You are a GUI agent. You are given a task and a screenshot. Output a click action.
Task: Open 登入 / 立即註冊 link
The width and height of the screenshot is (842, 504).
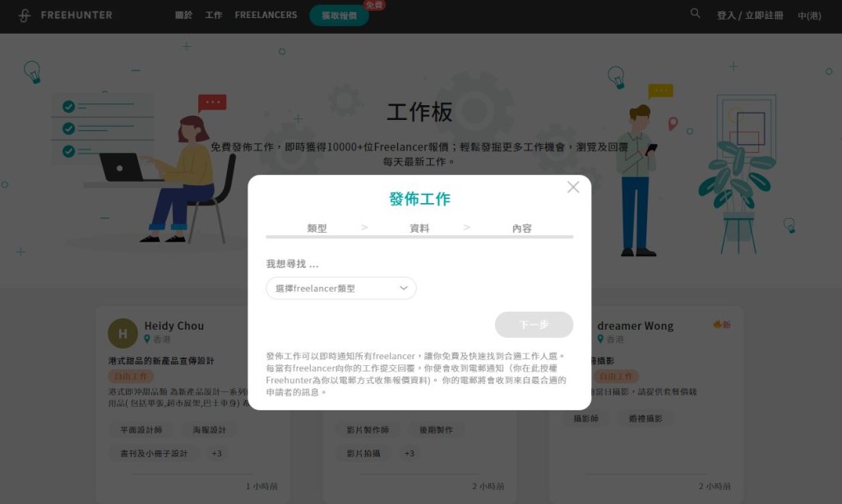[x=749, y=16]
